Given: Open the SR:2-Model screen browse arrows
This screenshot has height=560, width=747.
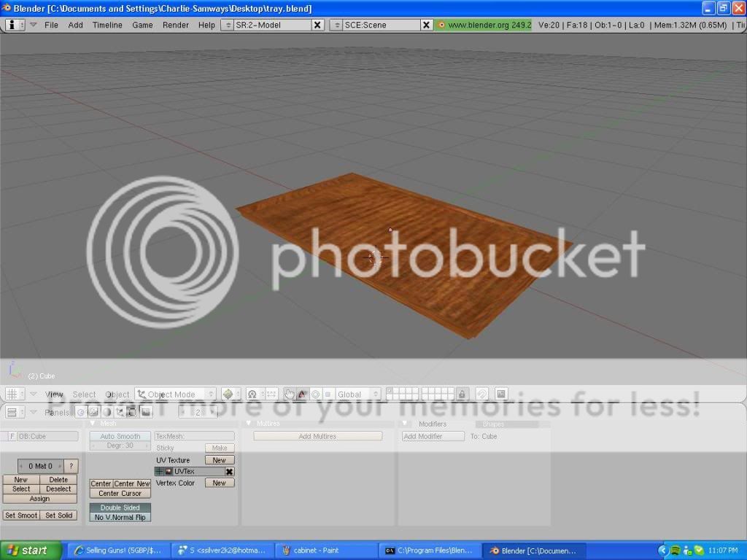Looking at the screenshot, I should point(228,25).
